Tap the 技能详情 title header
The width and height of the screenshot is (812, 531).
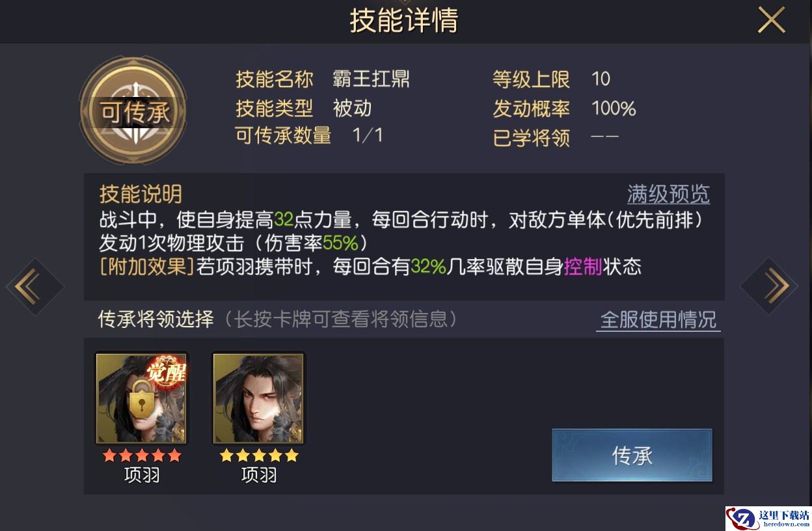point(404,21)
